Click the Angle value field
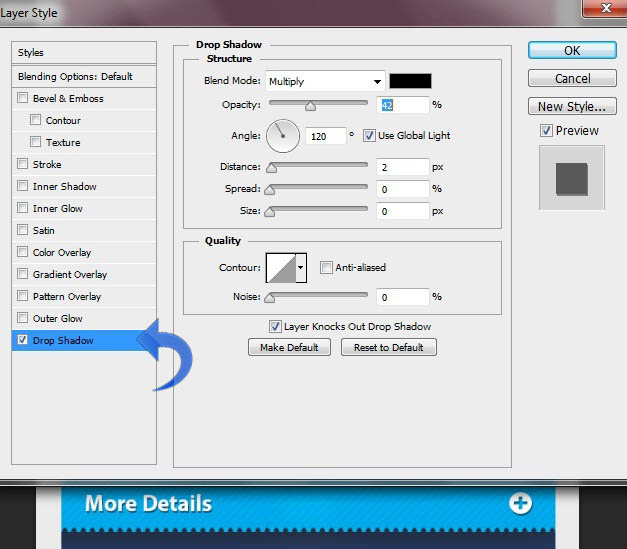 pyautogui.click(x=325, y=136)
